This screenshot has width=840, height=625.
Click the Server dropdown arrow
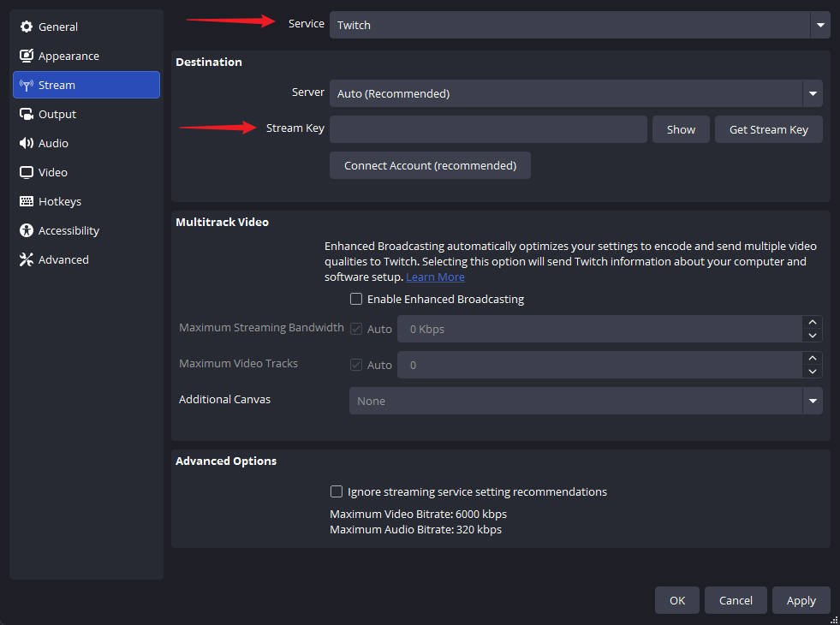coord(813,93)
